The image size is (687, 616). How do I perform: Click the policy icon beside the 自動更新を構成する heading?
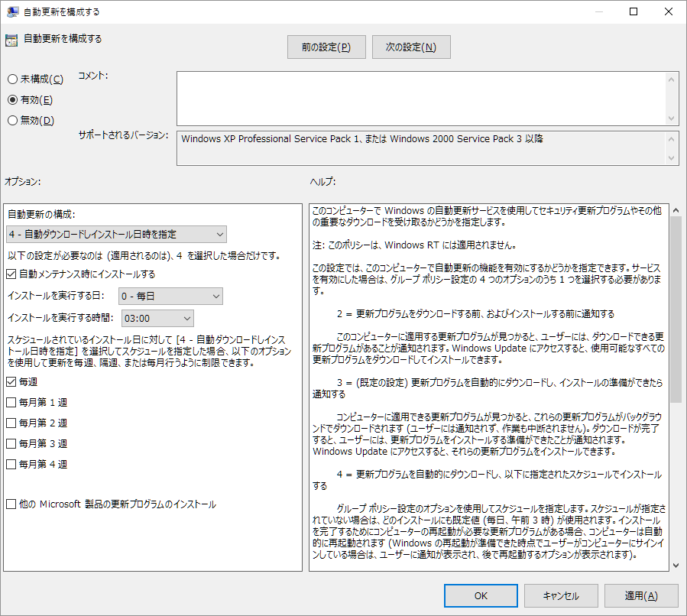click(11, 41)
